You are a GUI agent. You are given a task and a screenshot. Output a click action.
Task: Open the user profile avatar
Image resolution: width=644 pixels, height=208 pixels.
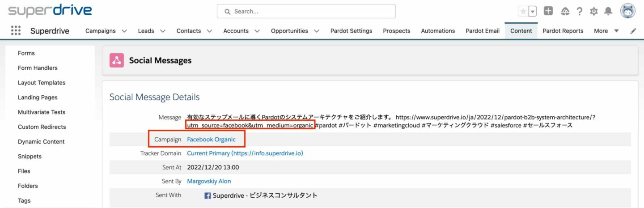[x=628, y=11]
